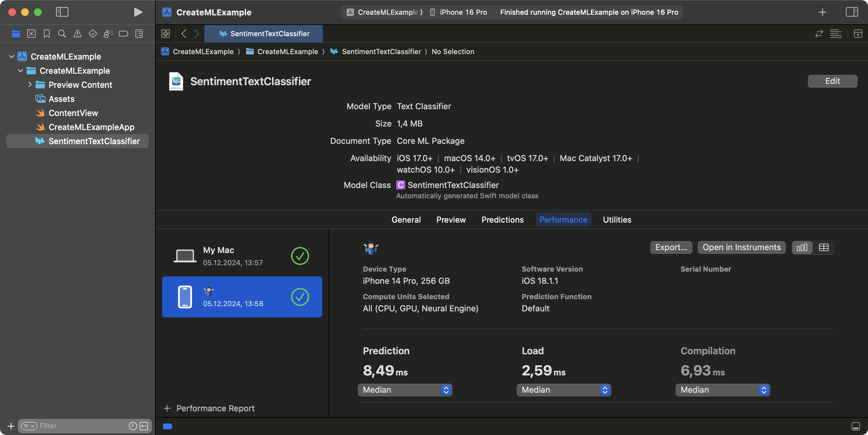Open the Project navigator folder icon
The image size is (868, 435).
pyautogui.click(x=16, y=34)
